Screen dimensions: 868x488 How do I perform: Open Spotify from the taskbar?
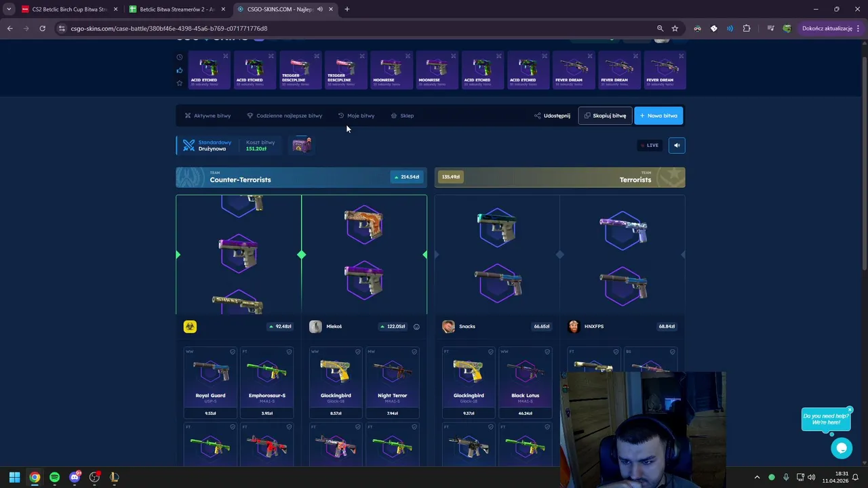click(54, 477)
